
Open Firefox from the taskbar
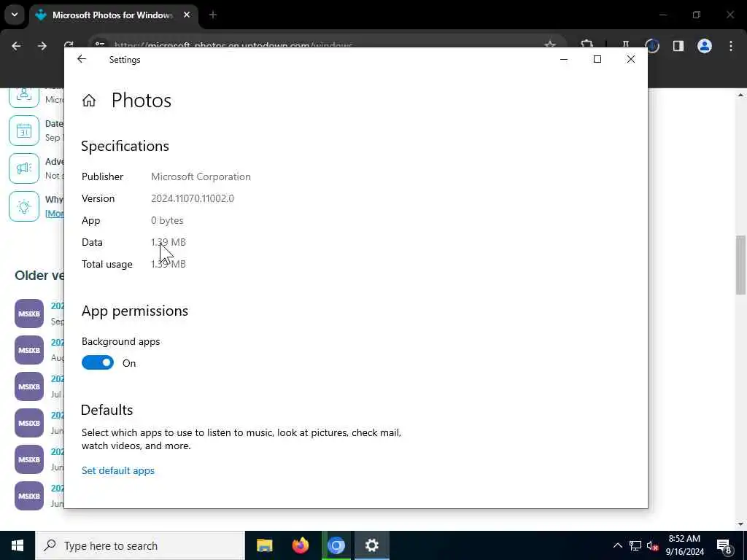[x=300, y=545]
